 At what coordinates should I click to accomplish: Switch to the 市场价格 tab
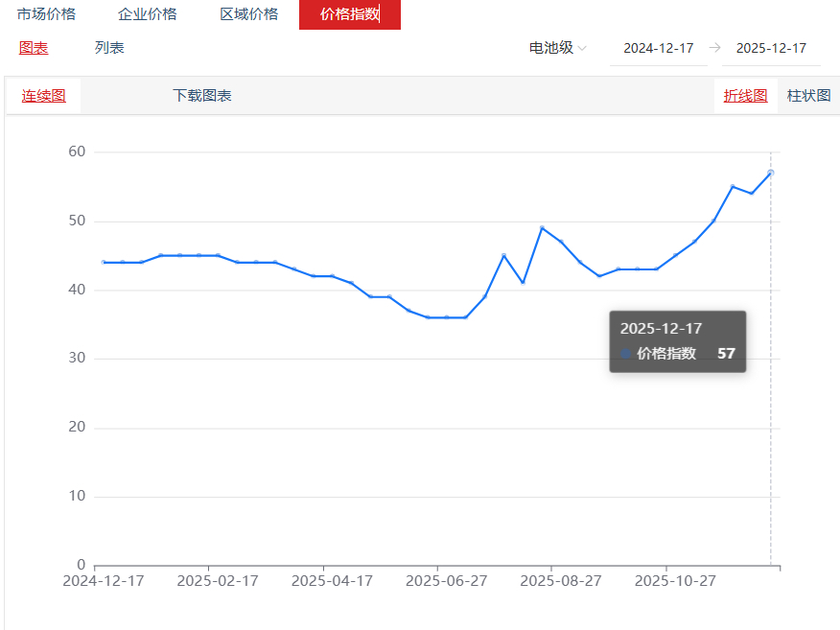[x=47, y=14]
